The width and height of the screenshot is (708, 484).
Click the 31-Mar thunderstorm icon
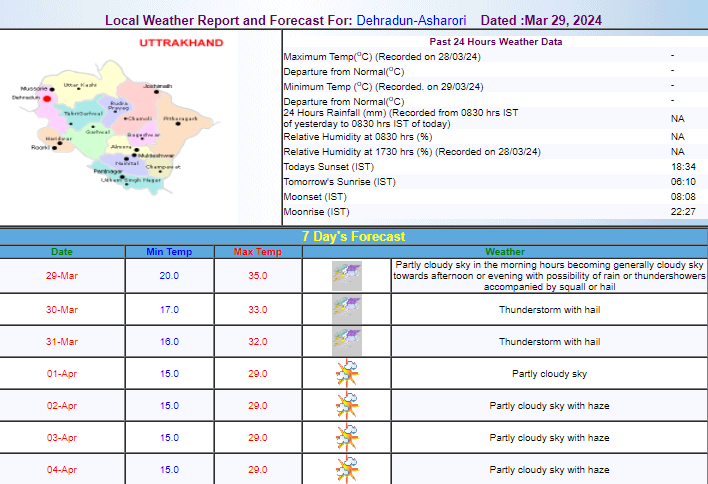346,341
